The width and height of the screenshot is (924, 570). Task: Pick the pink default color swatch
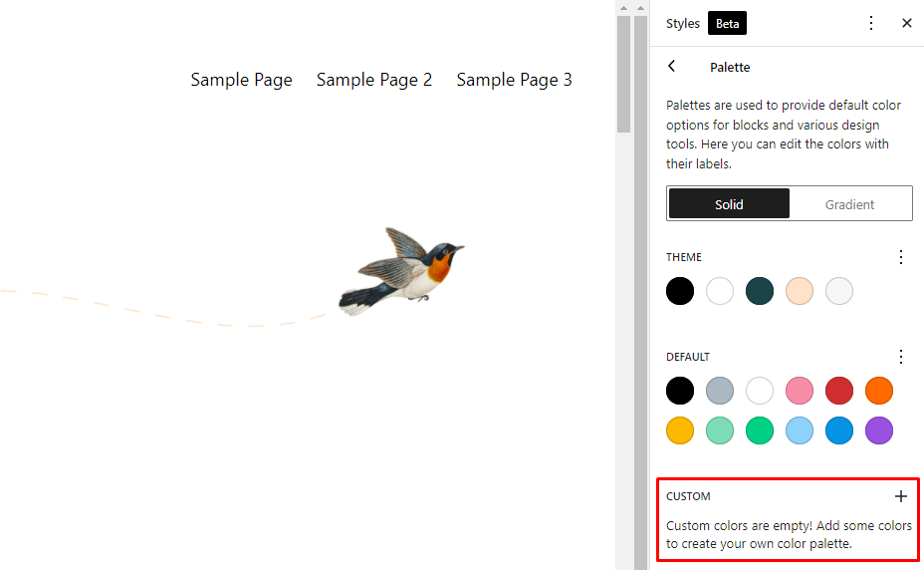(x=800, y=391)
